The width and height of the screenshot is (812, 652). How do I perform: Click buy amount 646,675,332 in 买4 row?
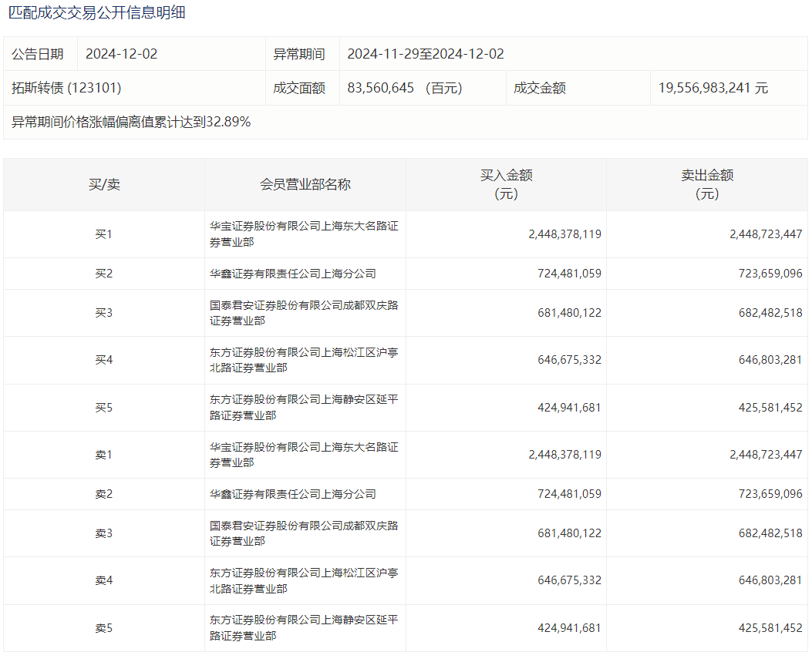570,360
